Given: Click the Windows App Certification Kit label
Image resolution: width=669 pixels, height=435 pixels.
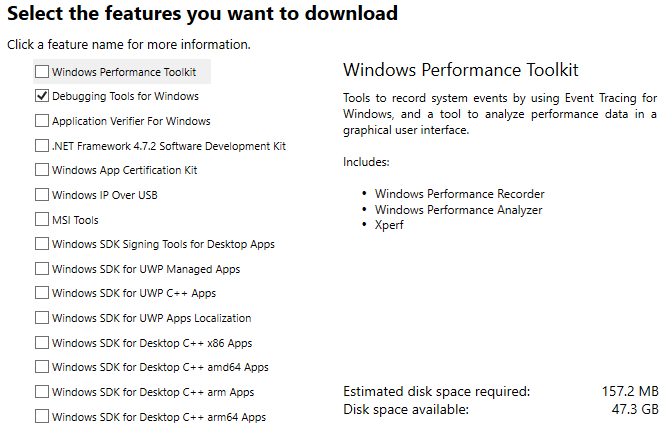Looking at the screenshot, I should (x=124, y=170).
